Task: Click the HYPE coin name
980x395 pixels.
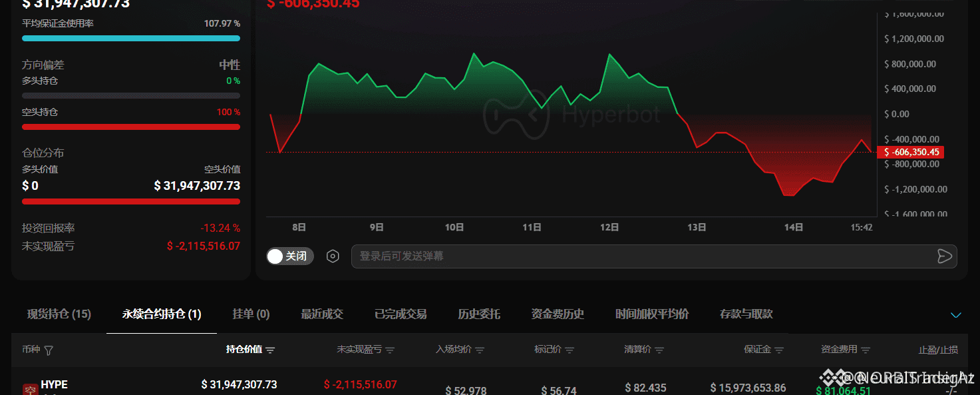Action: pyautogui.click(x=54, y=384)
